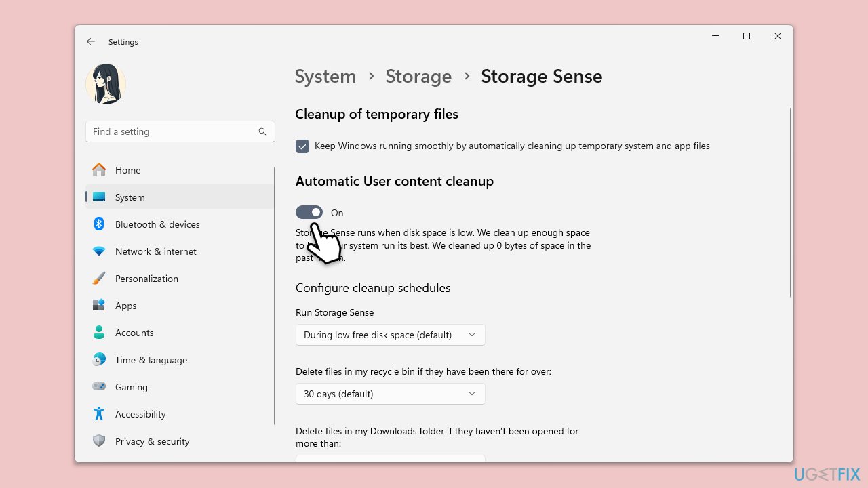Click the Home icon in sidebar
This screenshot has height=488, width=868.
(99, 170)
